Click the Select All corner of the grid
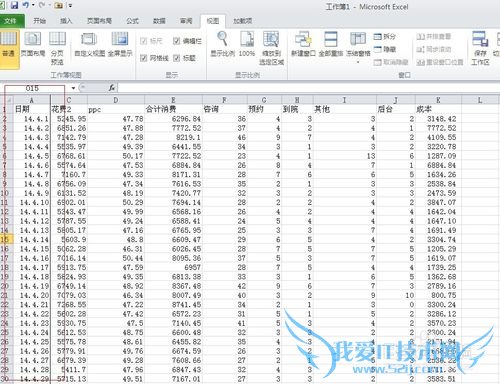 tap(8, 100)
